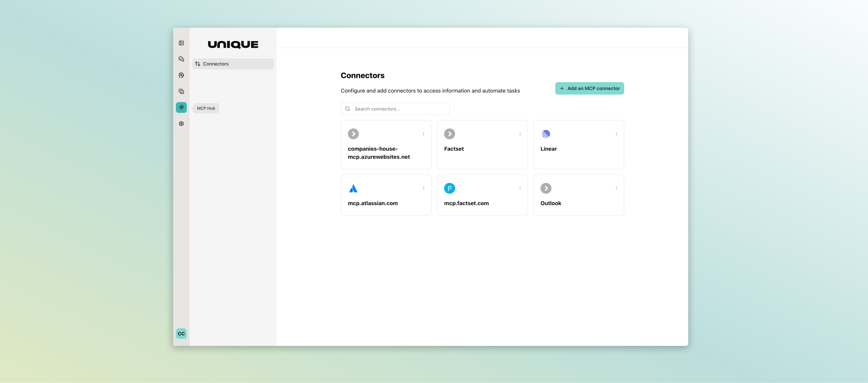
Task: Click the MCP Hub tooltip label
Action: (206, 108)
